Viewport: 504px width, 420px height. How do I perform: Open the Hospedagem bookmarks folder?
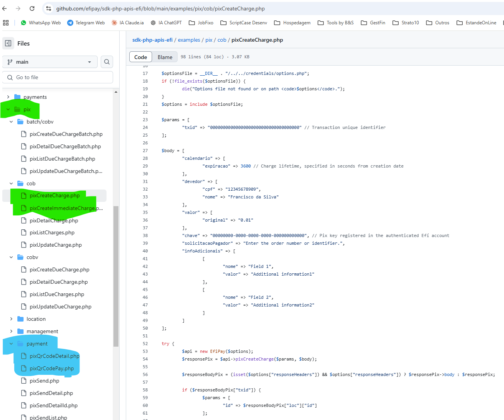[x=292, y=23]
